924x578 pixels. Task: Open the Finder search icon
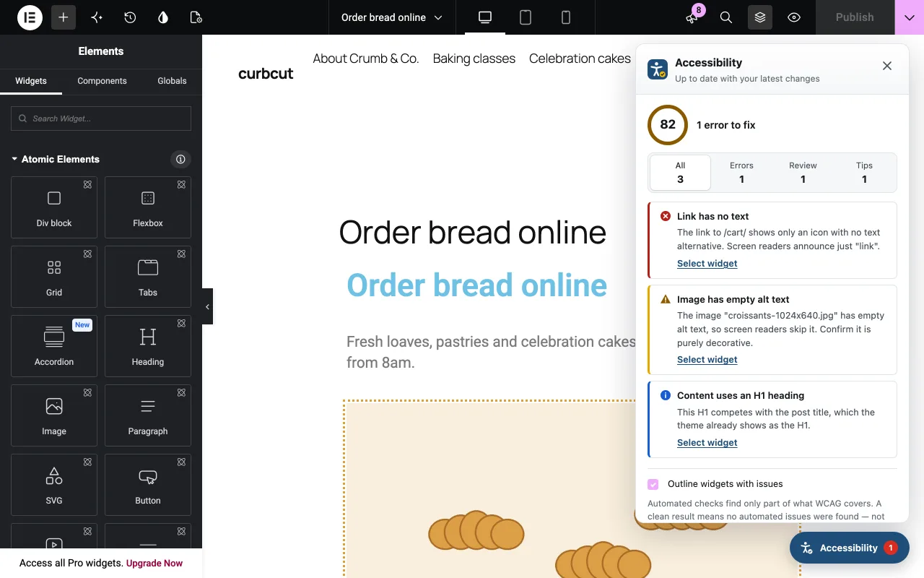pyautogui.click(x=726, y=17)
